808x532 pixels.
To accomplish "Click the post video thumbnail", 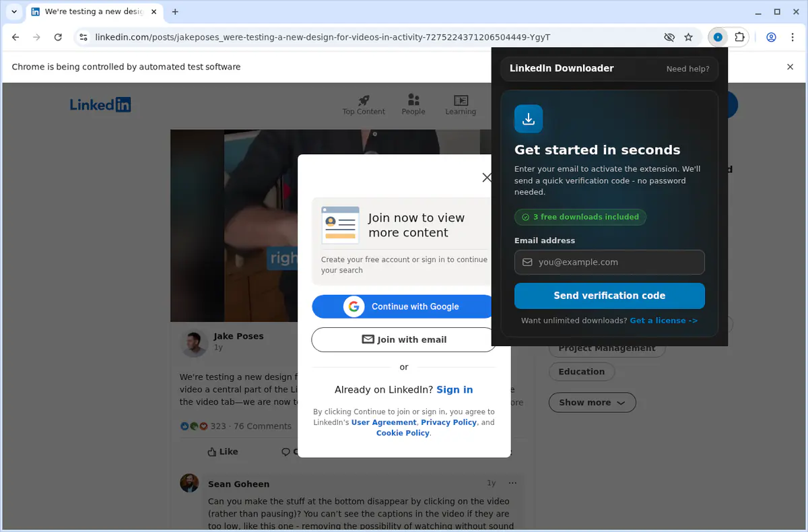I will point(234,226).
